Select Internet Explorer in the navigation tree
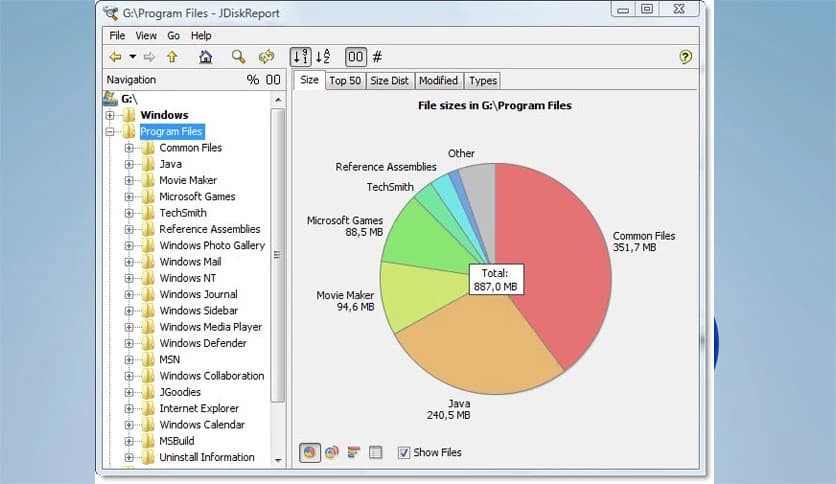Image resolution: width=836 pixels, height=484 pixels. click(x=199, y=408)
